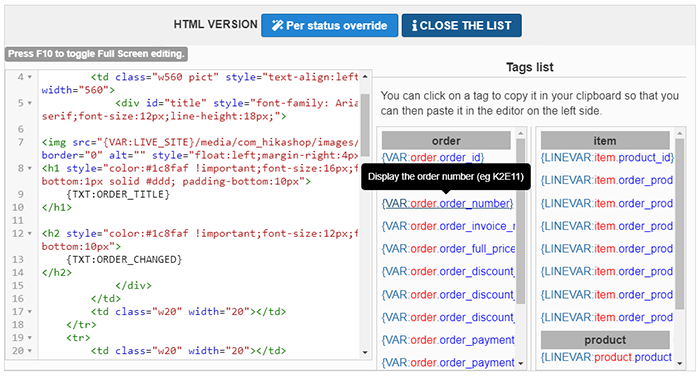Copy the {VAR:order.order_number} tag

(448, 204)
